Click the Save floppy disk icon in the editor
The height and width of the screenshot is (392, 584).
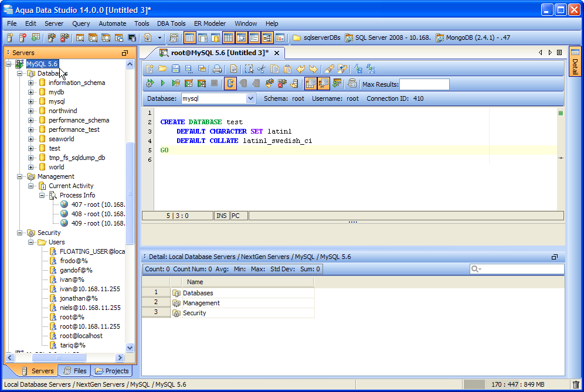(176, 69)
